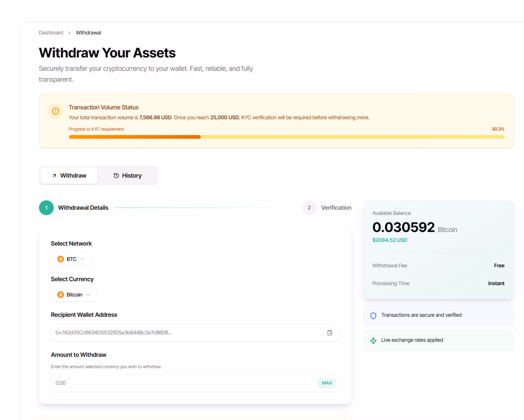
Task: Click the 'Withdrawal Details' step label
Action: (83, 208)
